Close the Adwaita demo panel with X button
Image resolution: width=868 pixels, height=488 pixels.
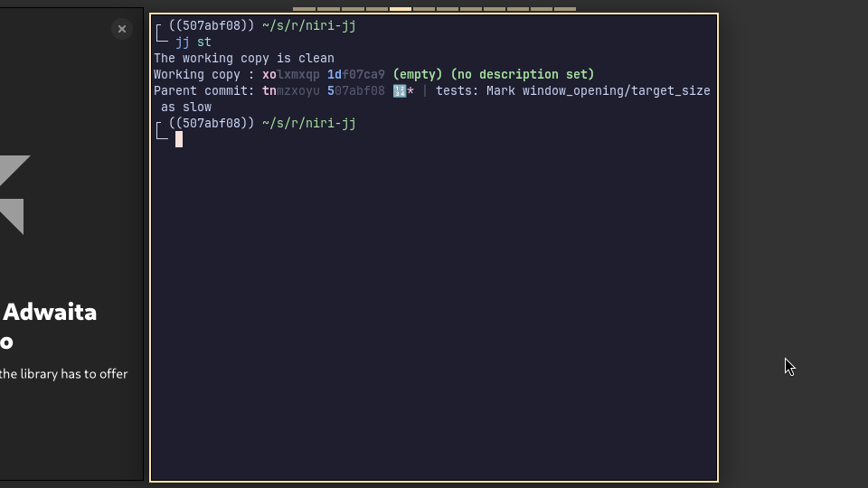(122, 29)
